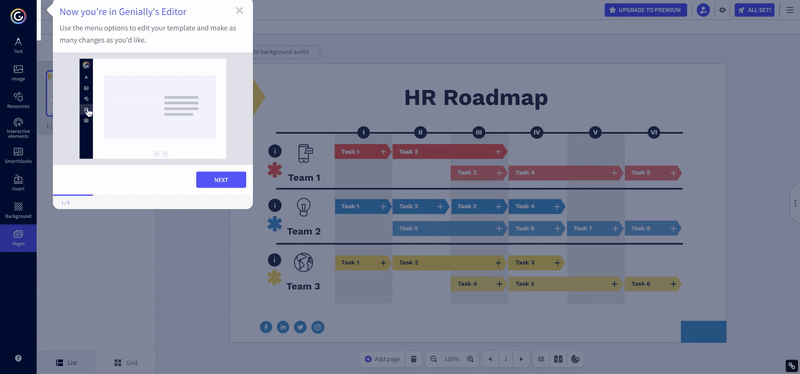Switch to List view tab
The width and height of the screenshot is (800, 374).
click(x=66, y=363)
